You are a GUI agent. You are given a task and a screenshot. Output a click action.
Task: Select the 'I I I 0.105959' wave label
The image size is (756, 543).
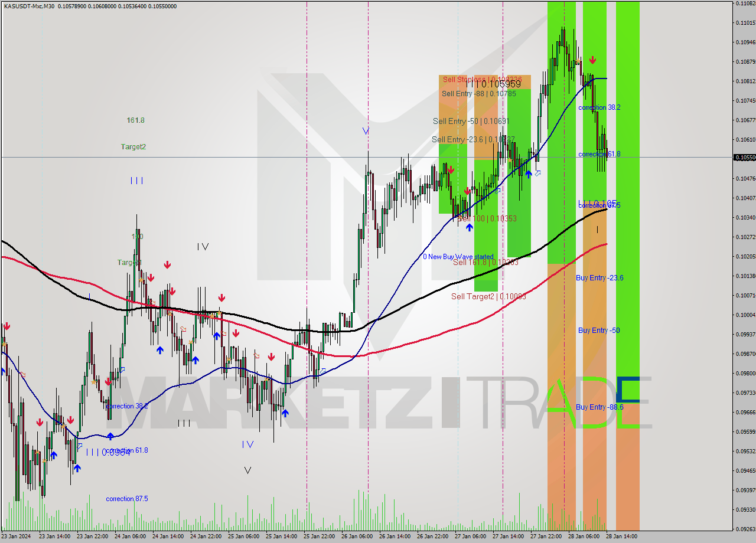(x=493, y=84)
